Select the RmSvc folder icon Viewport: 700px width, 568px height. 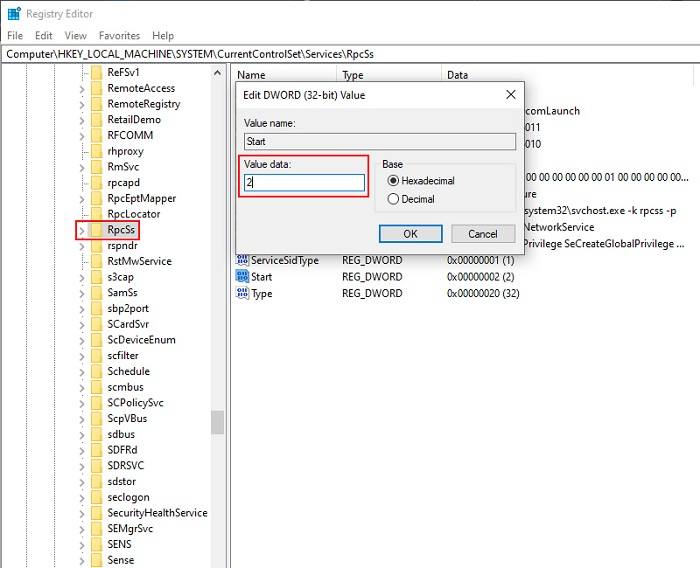pyautogui.click(x=96, y=167)
